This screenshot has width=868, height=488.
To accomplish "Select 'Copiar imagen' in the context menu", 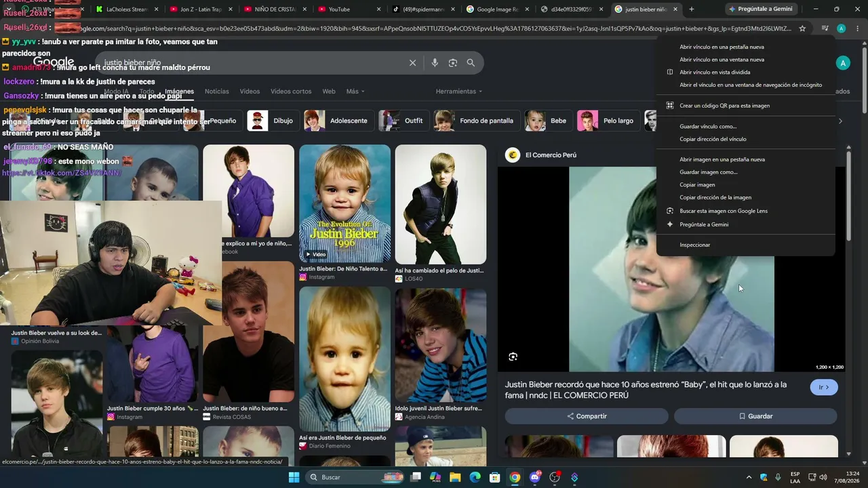I will 746,185.
